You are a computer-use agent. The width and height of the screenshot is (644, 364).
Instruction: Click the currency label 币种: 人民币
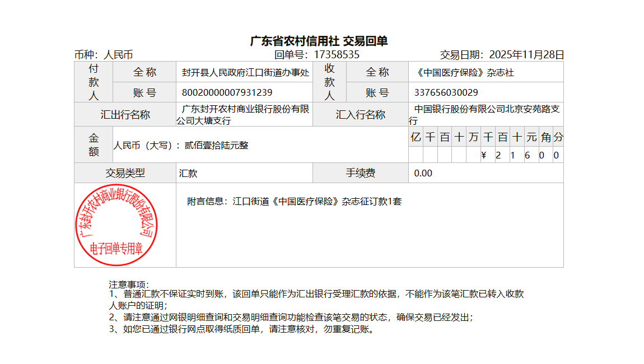pos(104,55)
